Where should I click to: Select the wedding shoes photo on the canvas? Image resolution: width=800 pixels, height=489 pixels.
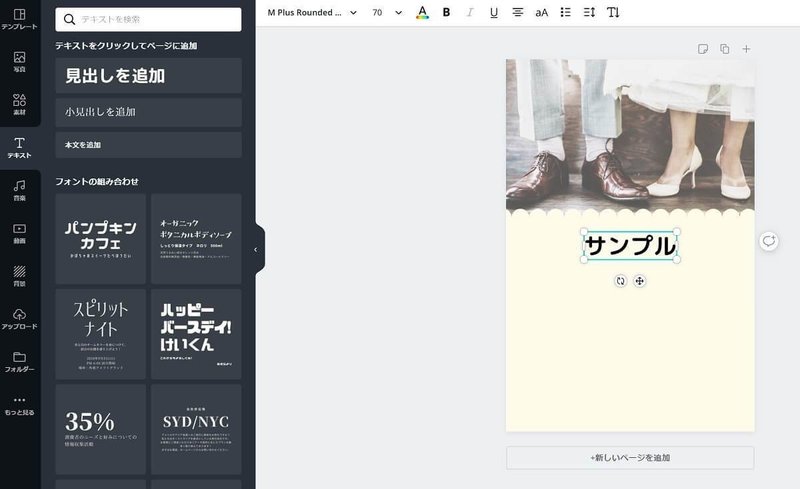[x=630, y=135]
